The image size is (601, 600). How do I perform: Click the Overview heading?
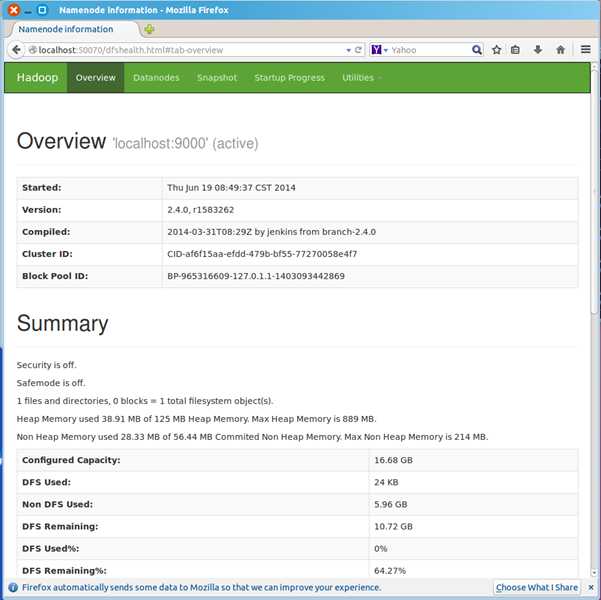point(61,141)
